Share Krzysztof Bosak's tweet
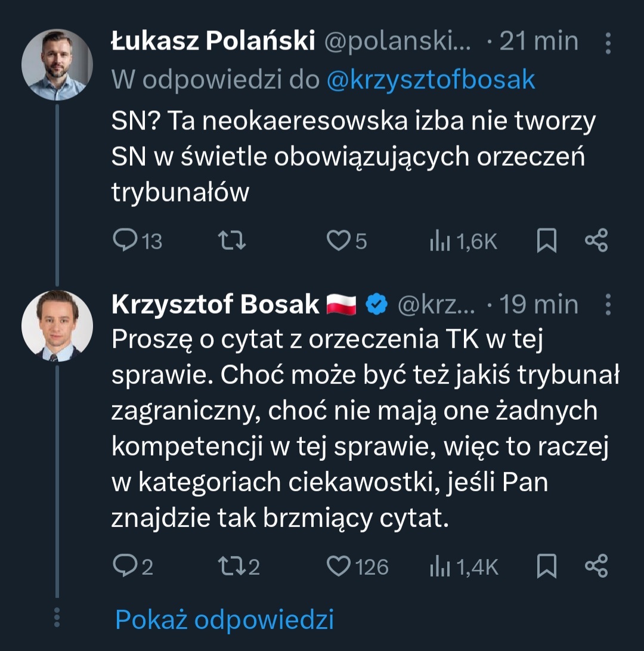This screenshot has width=644, height=651. [596, 566]
